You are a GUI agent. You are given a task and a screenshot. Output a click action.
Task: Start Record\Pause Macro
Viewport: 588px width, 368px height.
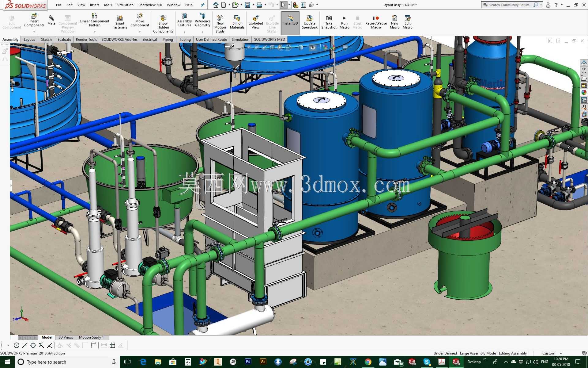[x=376, y=22]
